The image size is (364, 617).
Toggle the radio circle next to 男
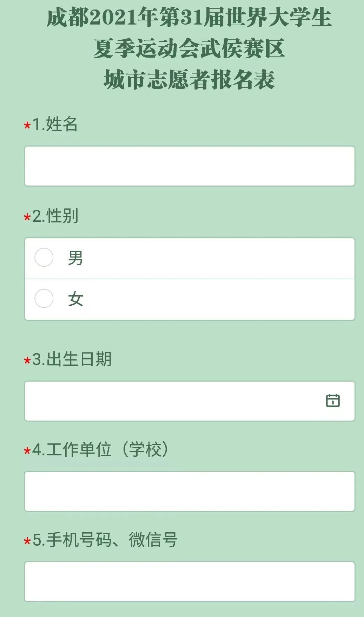coord(44,258)
